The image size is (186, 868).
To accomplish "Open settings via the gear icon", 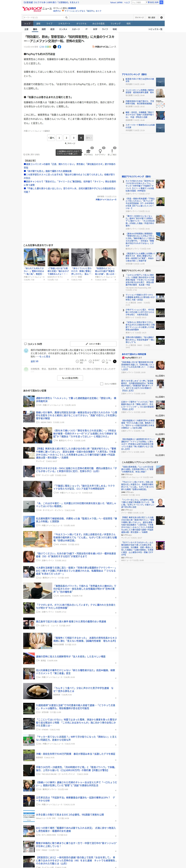I will [161, 18].
